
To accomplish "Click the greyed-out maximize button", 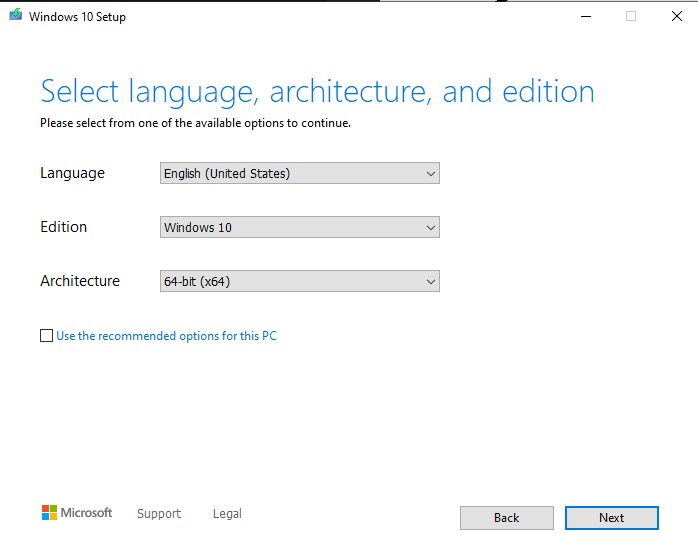I will 631,16.
